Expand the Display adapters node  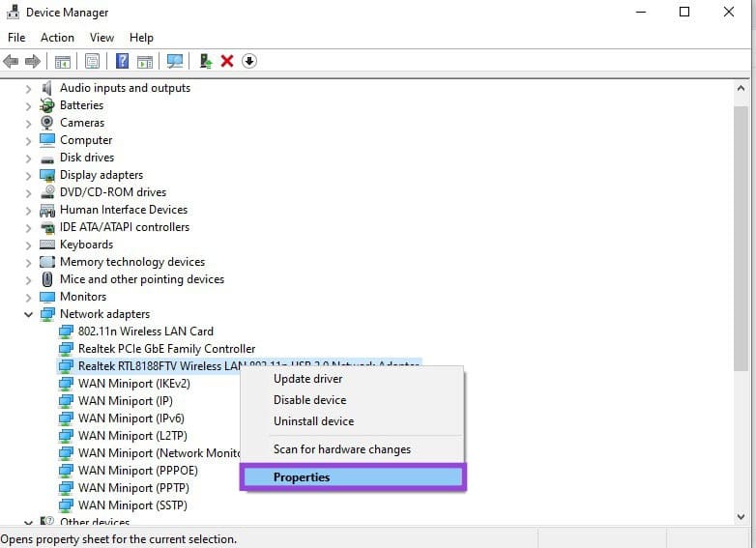(28, 176)
